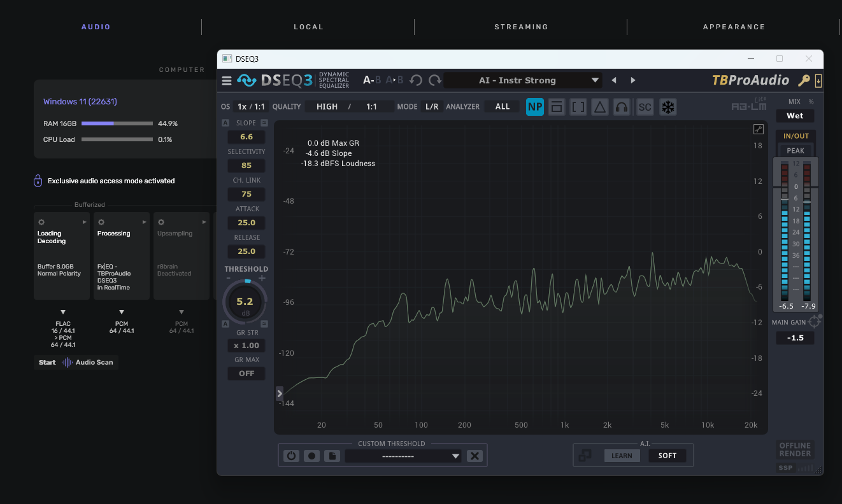Click the SELECTIVITY value 85
The image size is (842, 504).
click(246, 165)
